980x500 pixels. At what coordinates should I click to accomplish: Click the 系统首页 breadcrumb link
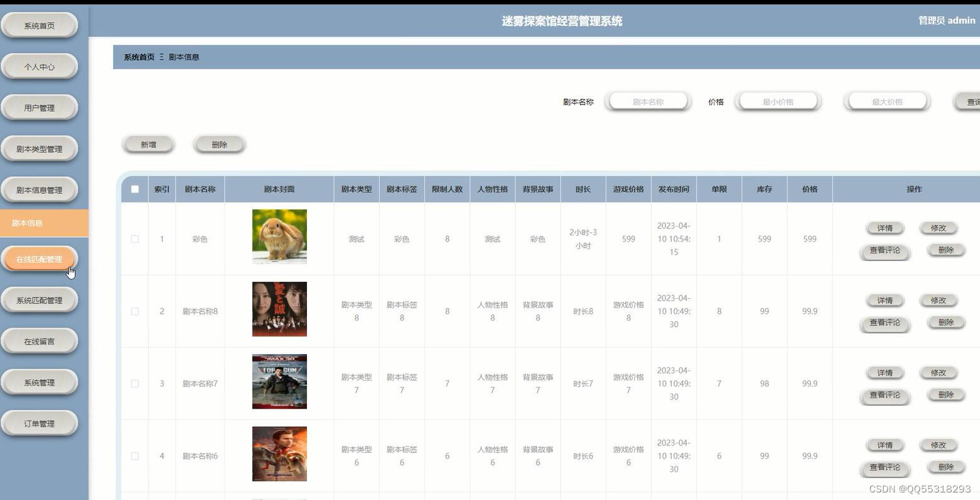pos(139,57)
